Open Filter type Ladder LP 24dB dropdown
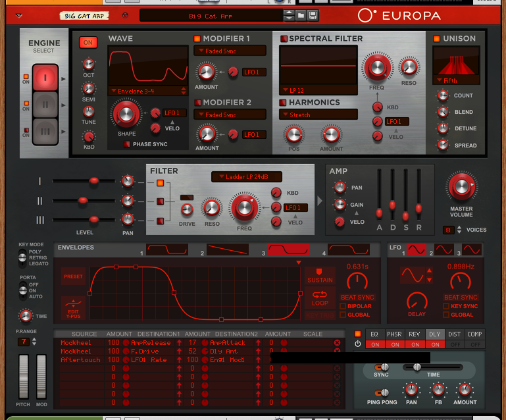This screenshot has height=420, width=506. (x=247, y=176)
